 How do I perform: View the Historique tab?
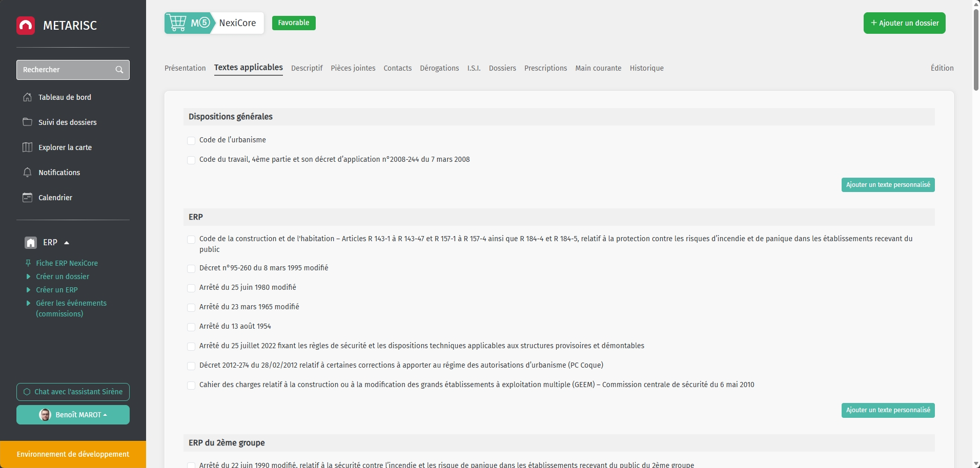[647, 68]
